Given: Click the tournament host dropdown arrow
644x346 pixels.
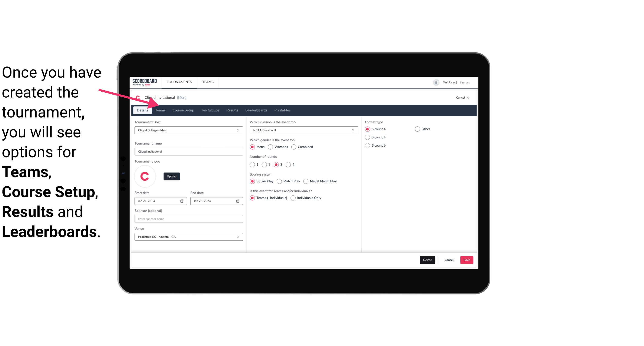Looking at the screenshot, I should pyautogui.click(x=238, y=130).
